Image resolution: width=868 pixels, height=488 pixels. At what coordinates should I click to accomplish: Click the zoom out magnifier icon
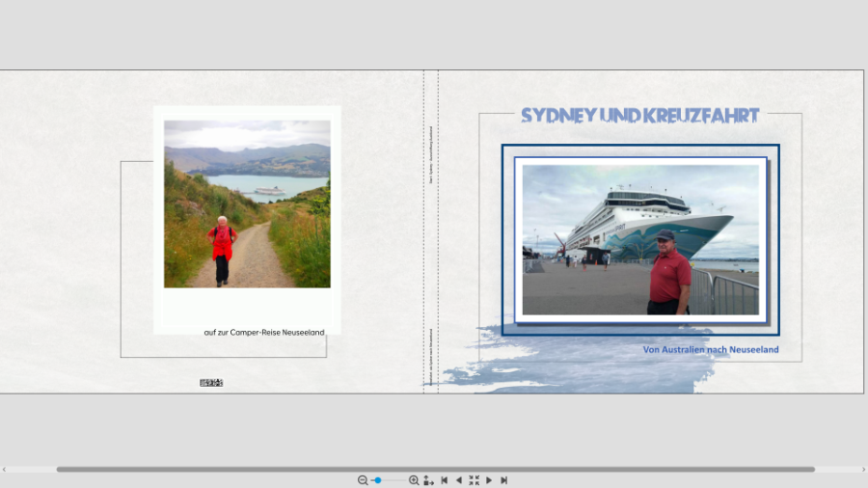(x=363, y=480)
